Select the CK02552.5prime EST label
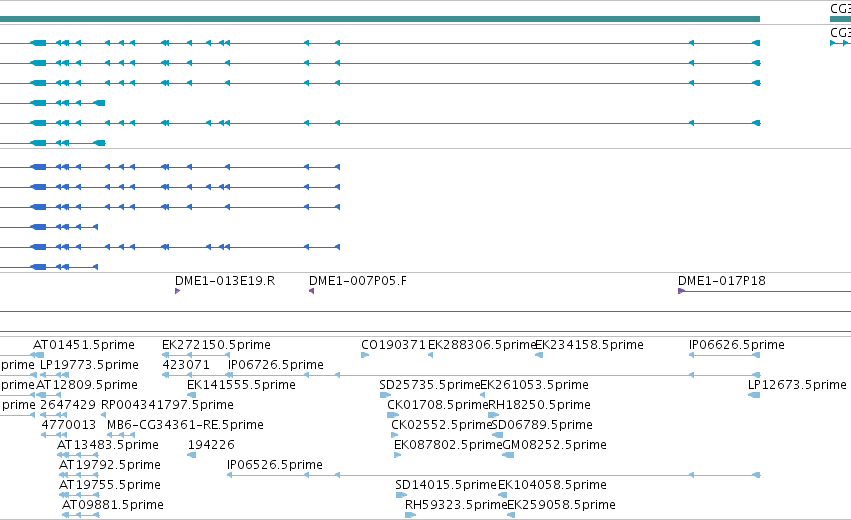This screenshot has height=520, width=851. pos(441,425)
